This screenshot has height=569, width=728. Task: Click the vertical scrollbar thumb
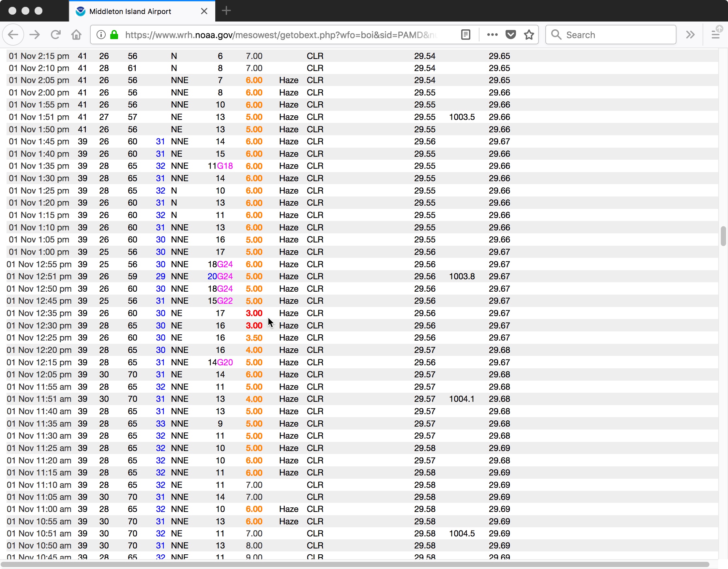coord(723,236)
